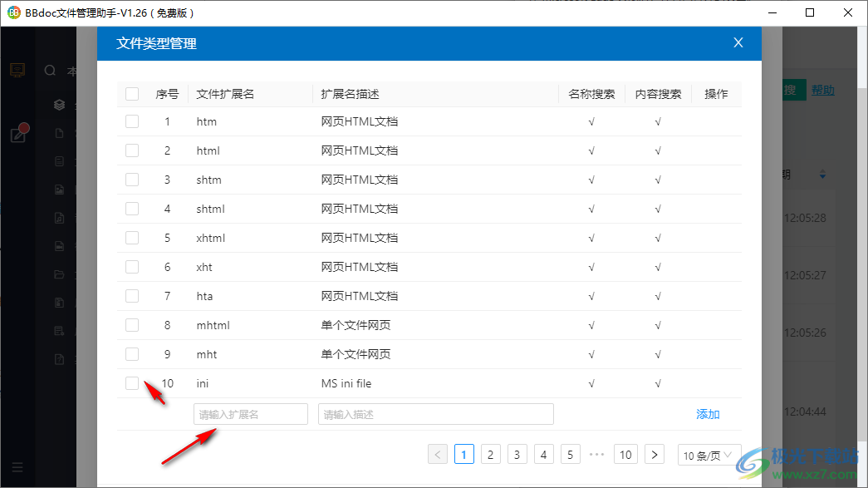Toggle the select-all checkbox in header
This screenshot has width=868, height=488.
click(132, 94)
